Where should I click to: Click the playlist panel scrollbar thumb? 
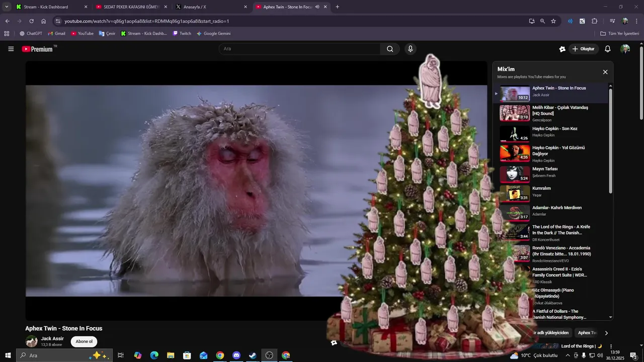coord(611,141)
